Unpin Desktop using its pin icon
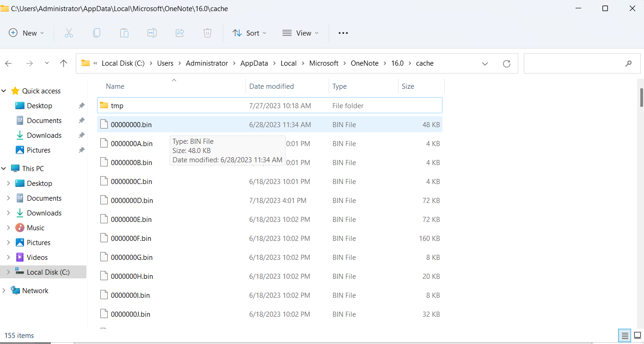 point(81,105)
